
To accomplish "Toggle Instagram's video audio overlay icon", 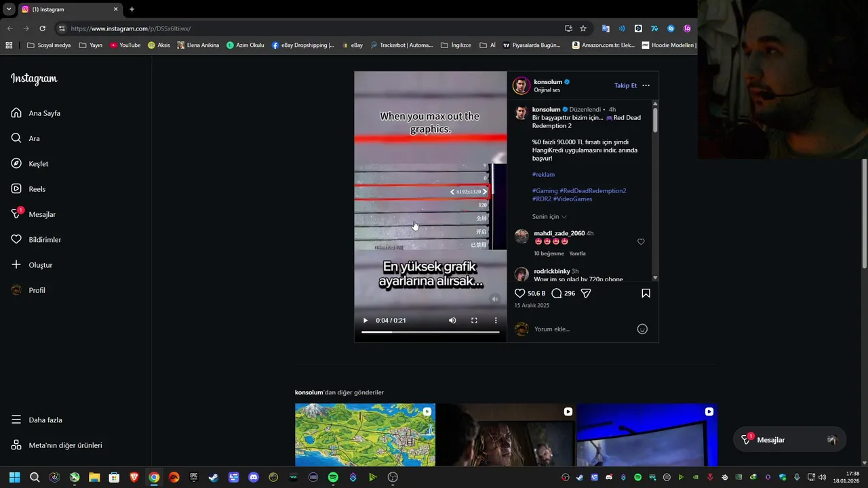I will click(495, 299).
